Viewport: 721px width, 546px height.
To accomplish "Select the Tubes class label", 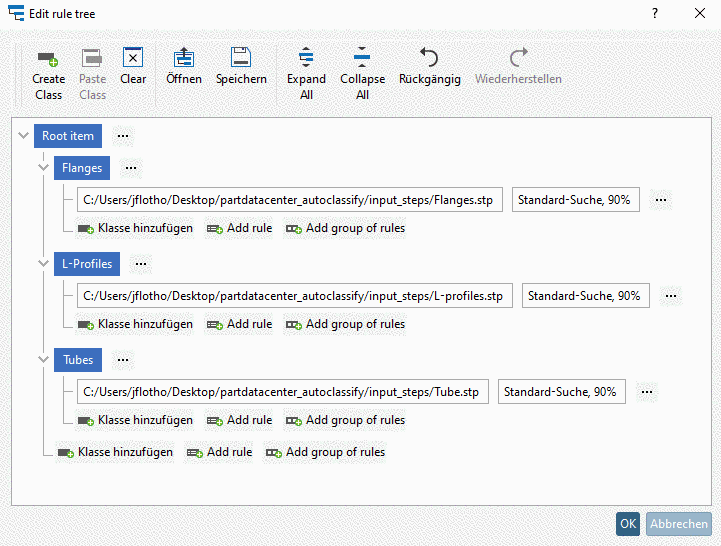I will 78,360.
